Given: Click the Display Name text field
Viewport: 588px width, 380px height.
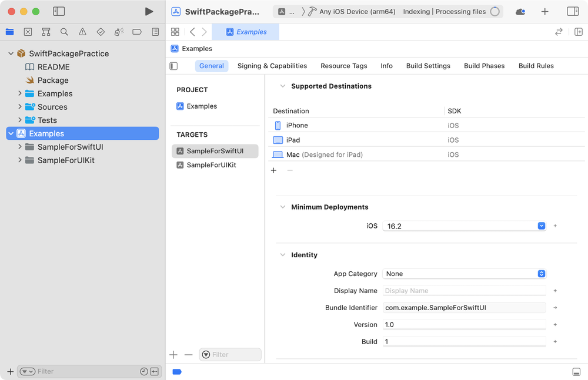Looking at the screenshot, I should coord(464,291).
